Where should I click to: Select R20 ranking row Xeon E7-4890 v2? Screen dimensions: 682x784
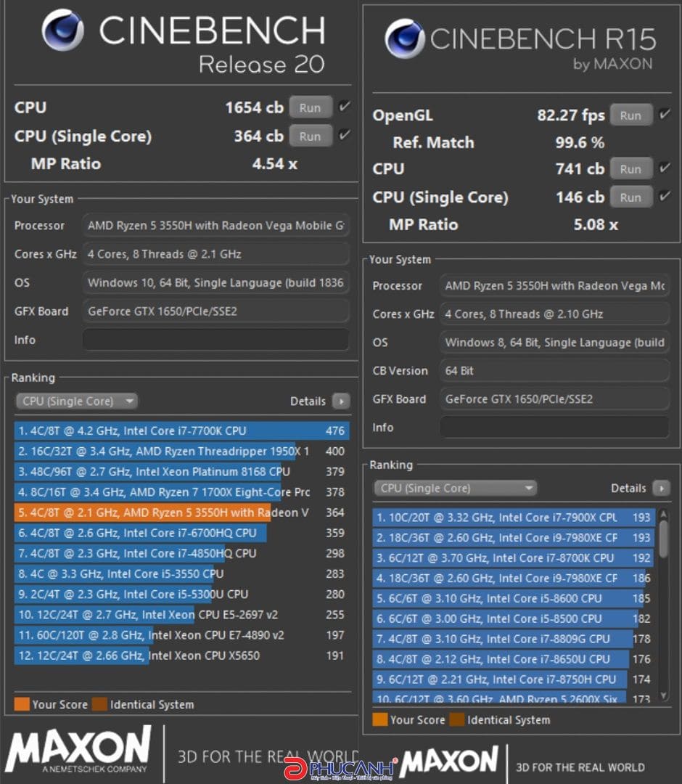(x=182, y=635)
